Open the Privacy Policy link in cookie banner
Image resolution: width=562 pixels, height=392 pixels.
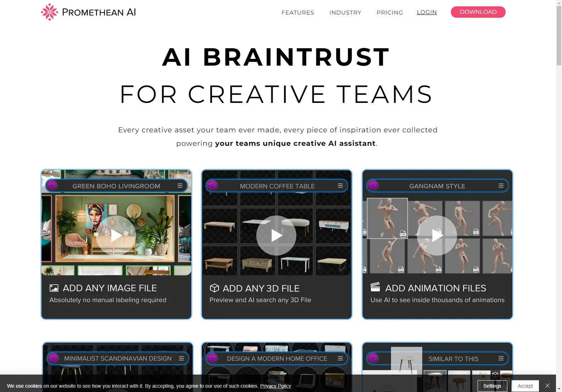pyautogui.click(x=275, y=386)
